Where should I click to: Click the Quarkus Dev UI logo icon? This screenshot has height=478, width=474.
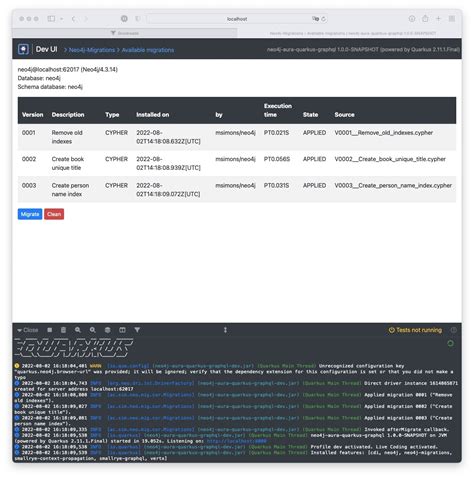click(x=23, y=49)
